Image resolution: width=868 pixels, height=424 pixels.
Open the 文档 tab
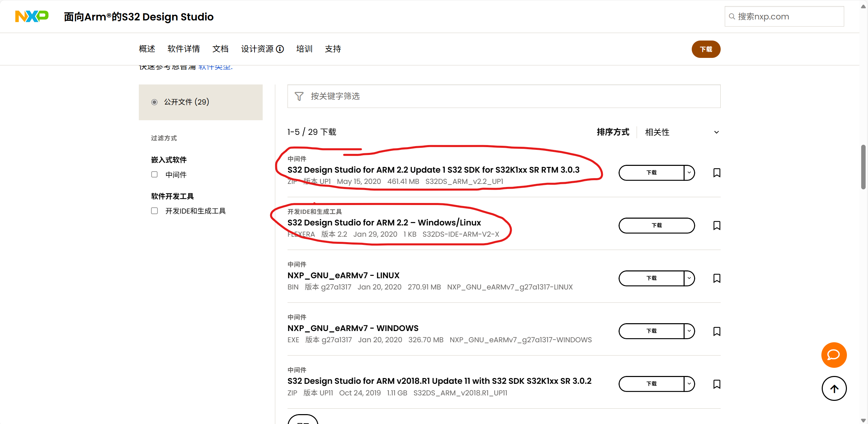pos(220,49)
